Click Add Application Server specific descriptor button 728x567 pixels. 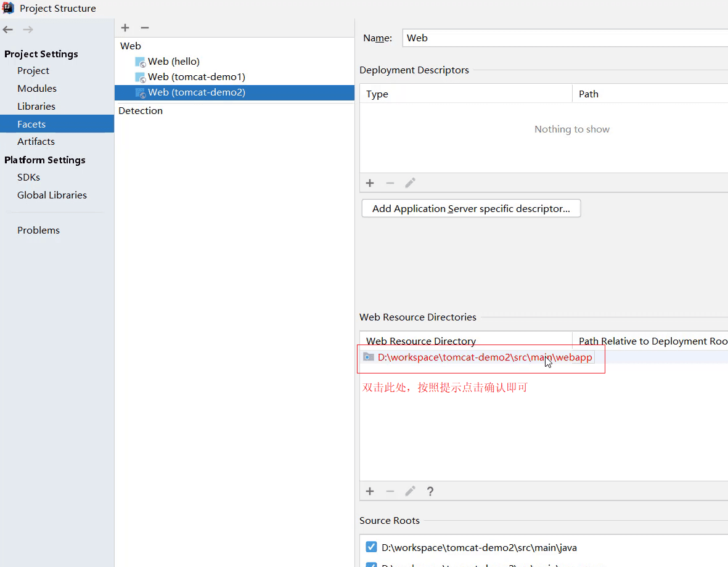471,209
